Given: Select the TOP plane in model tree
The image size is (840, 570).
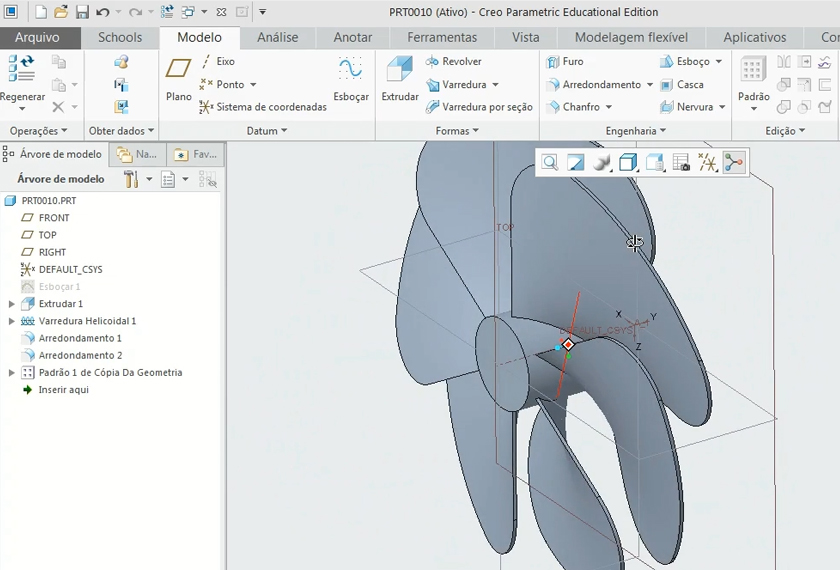Looking at the screenshot, I should (47, 235).
